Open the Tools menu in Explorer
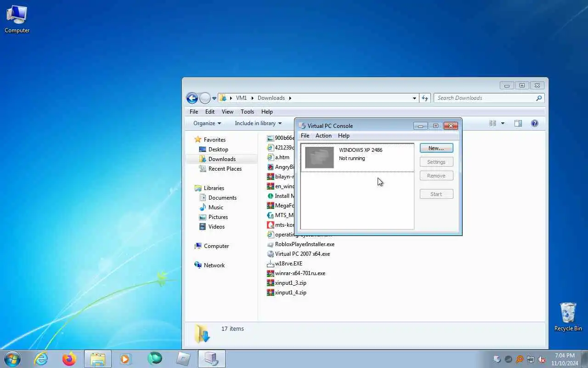The image size is (588, 368). 247,112
